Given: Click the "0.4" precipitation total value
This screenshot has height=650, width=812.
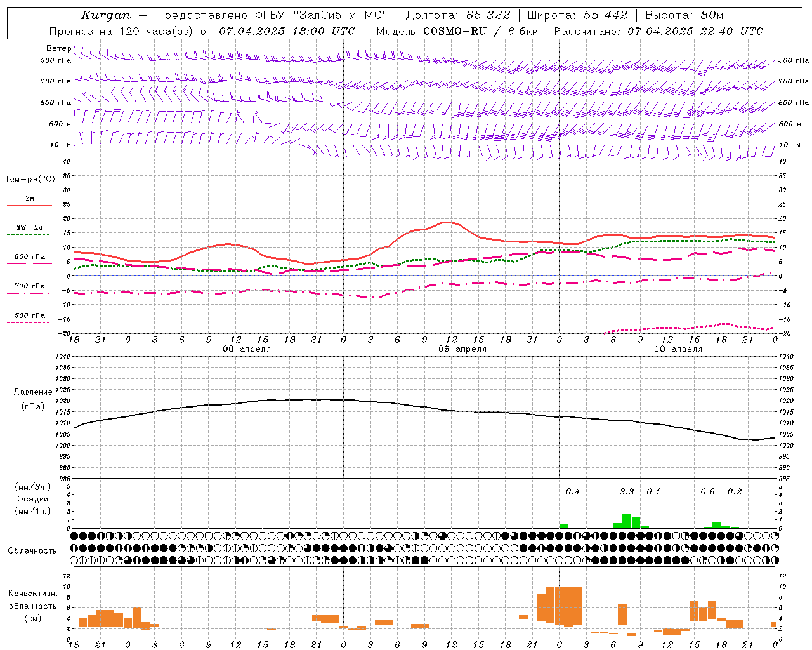Looking at the screenshot, I should (x=572, y=491).
